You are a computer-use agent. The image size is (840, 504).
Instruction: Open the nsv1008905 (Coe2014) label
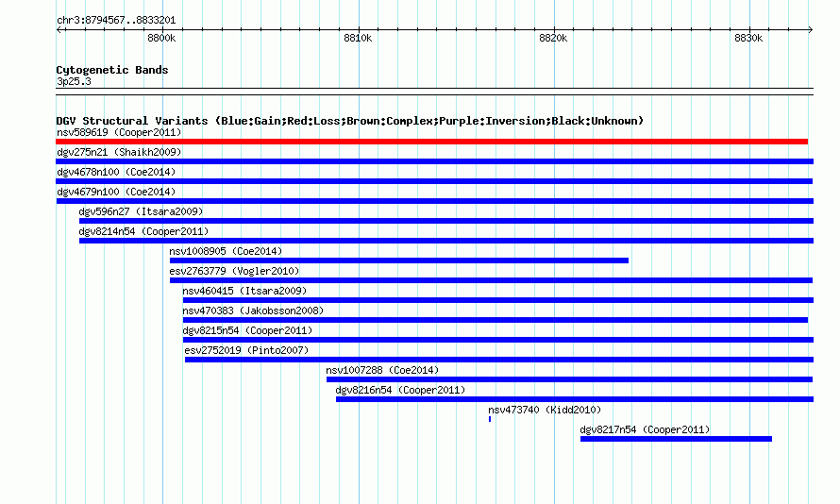tap(226, 251)
